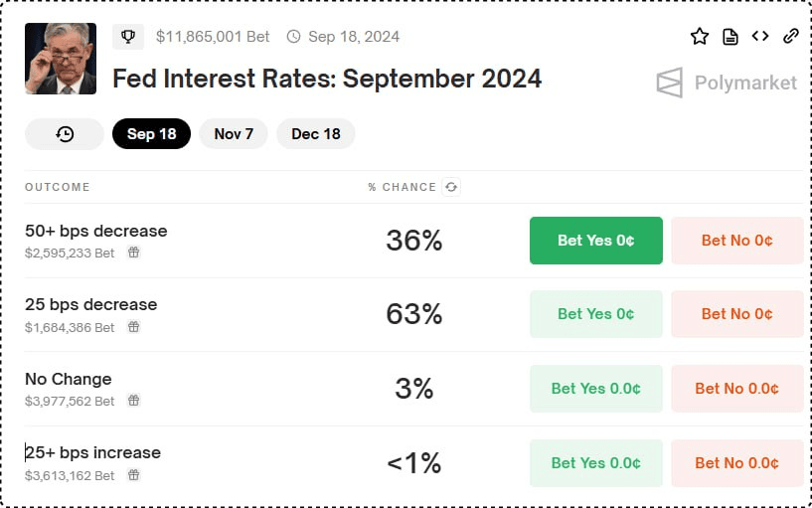Click gift icon under No Change

[x=133, y=401]
